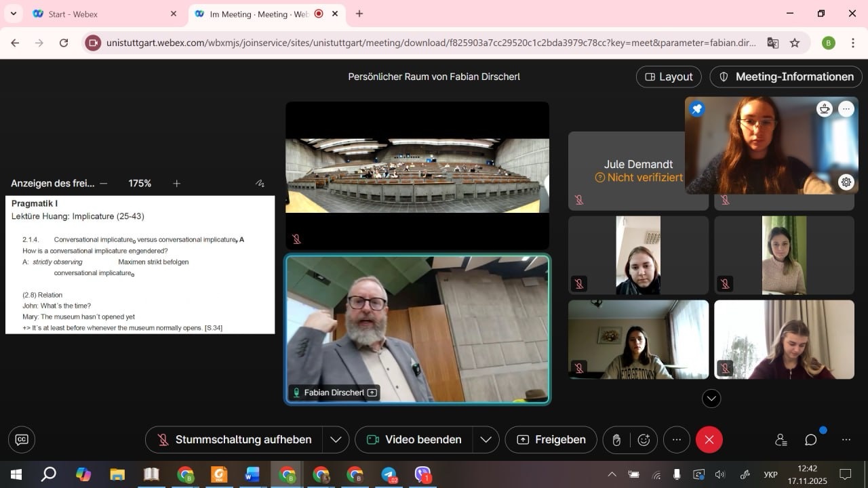Unmute with Stummschaltung aufheben
Image resolution: width=868 pixels, height=488 pixels.
tap(234, 440)
